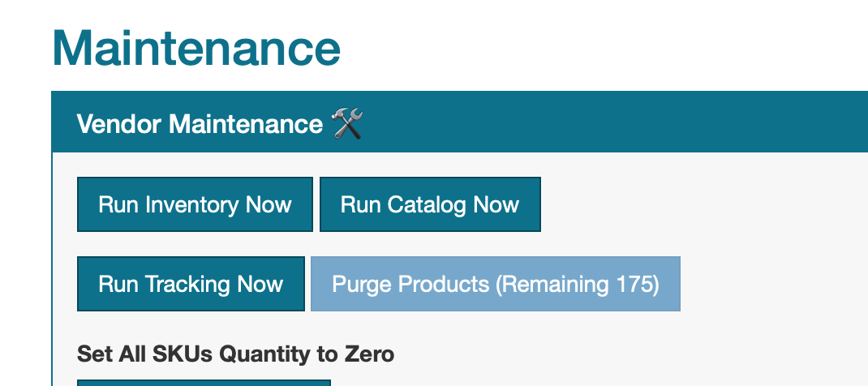Click the partially visible button below SKUs label
Screen dimensions: 868x386
click(x=204, y=382)
